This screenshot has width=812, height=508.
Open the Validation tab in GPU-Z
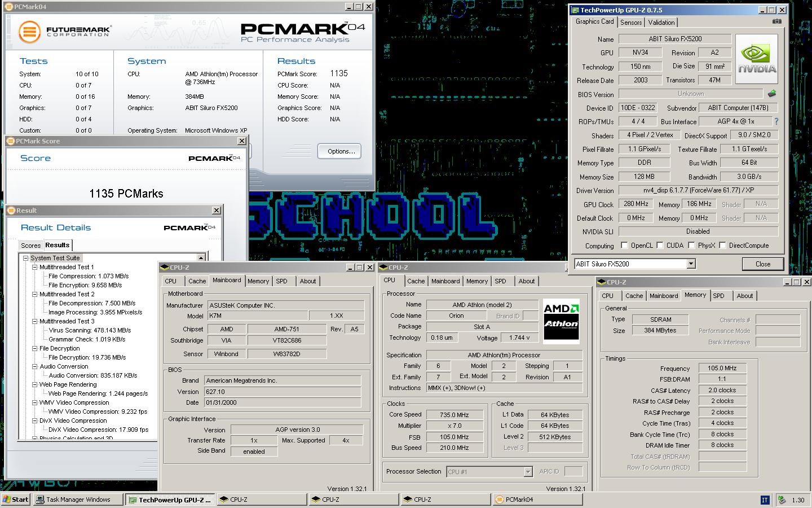661,23
